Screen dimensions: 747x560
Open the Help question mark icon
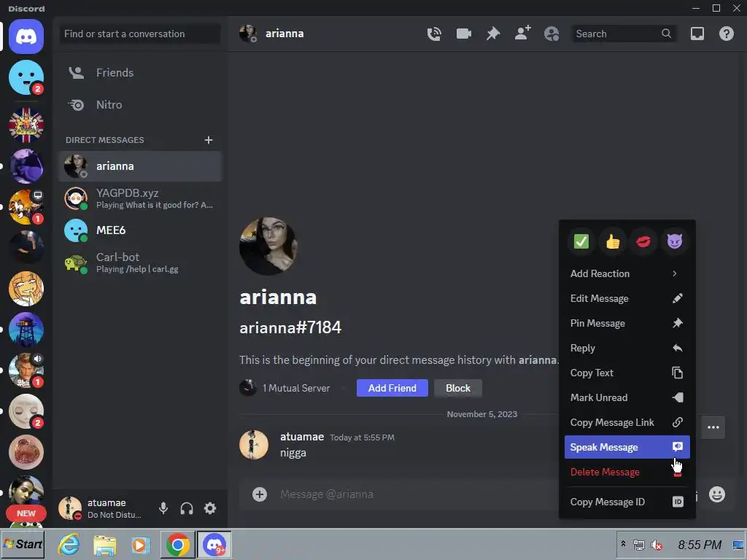(727, 34)
